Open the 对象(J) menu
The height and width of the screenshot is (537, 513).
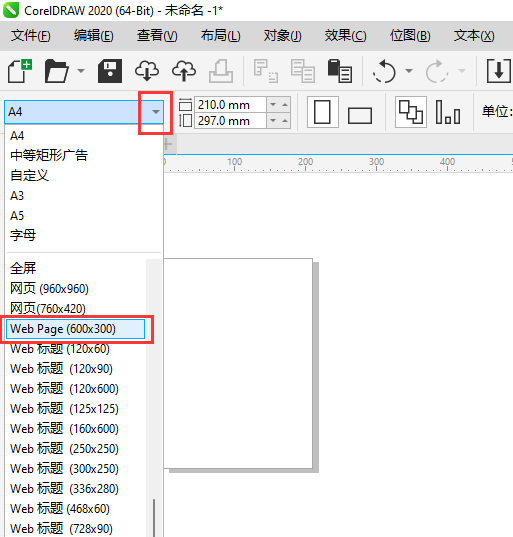pos(283,36)
